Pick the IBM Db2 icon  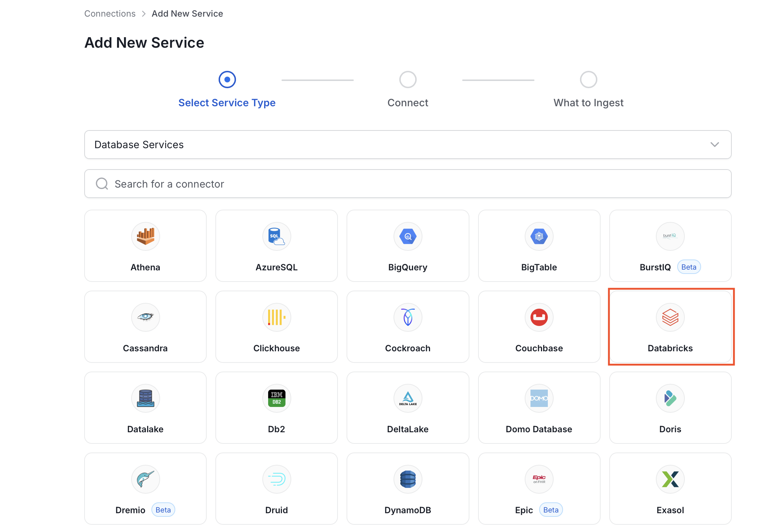click(276, 398)
